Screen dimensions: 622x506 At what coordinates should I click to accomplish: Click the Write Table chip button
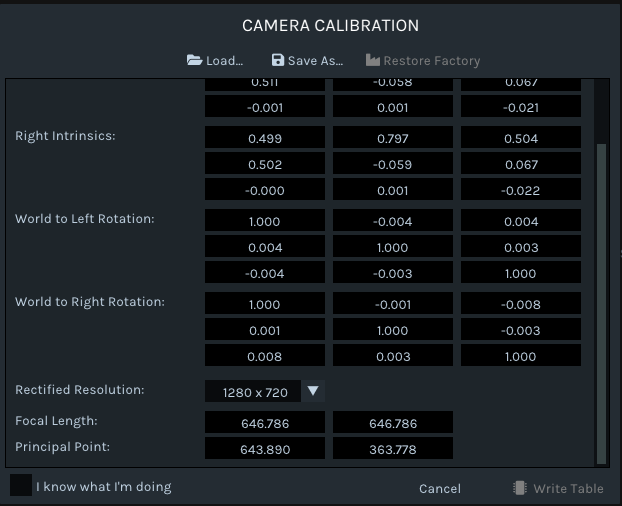558,488
